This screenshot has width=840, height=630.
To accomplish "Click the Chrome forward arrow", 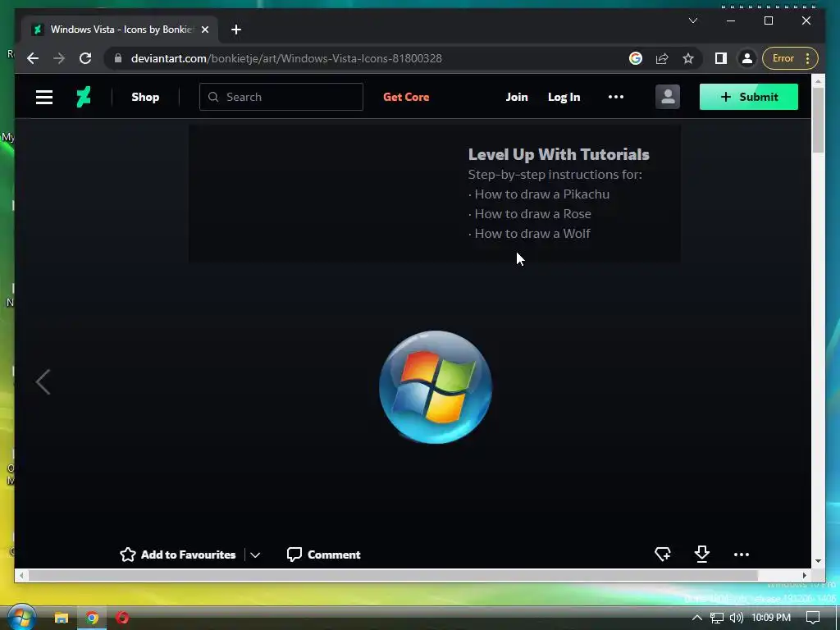I will (x=59, y=58).
